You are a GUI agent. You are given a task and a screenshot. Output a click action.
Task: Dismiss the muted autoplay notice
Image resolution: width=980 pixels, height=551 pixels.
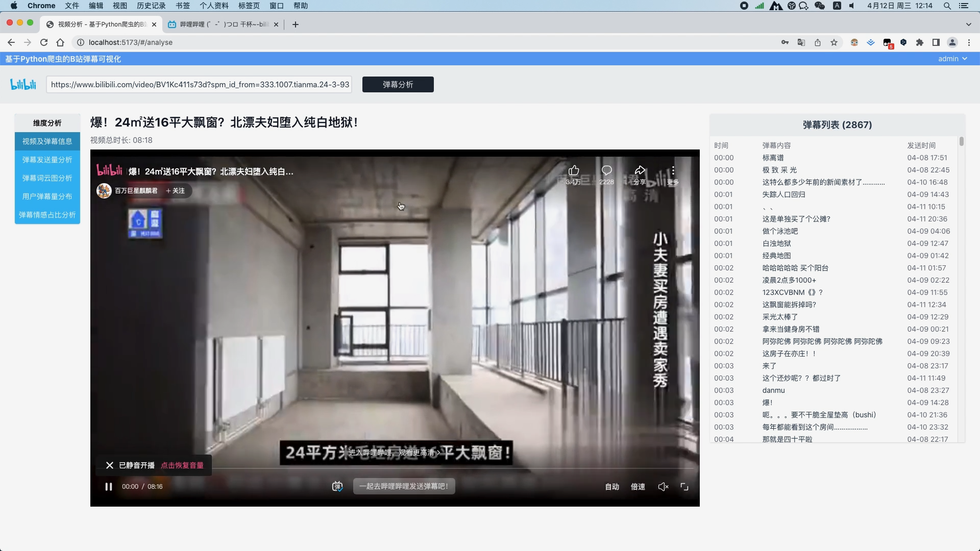pyautogui.click(x=109, y=465)
